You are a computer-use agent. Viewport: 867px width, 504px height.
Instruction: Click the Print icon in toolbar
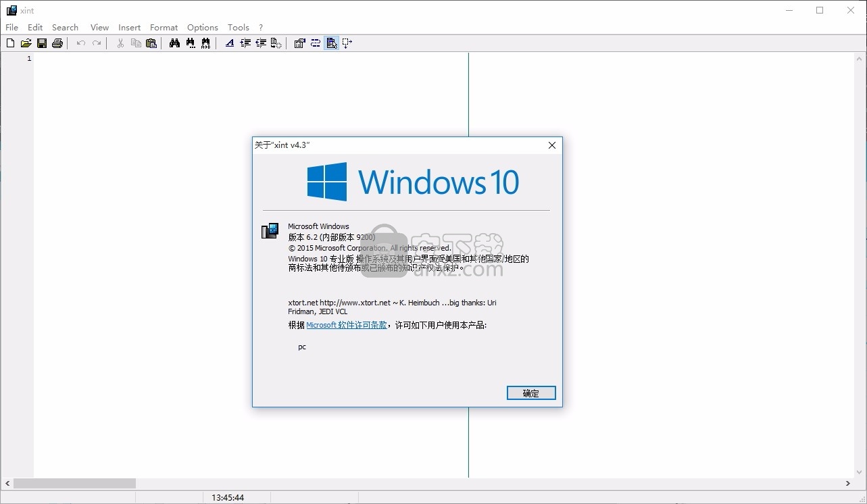pos(57,43)
